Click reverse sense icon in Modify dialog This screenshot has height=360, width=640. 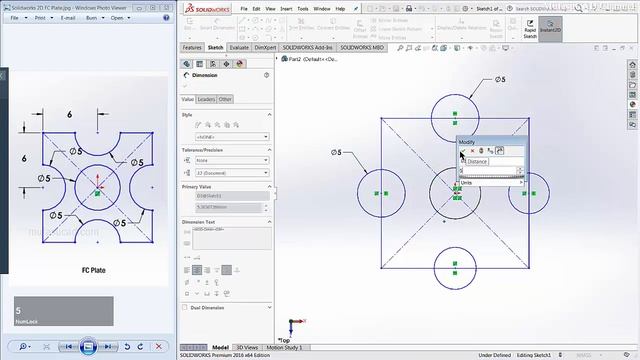point(490,151)
